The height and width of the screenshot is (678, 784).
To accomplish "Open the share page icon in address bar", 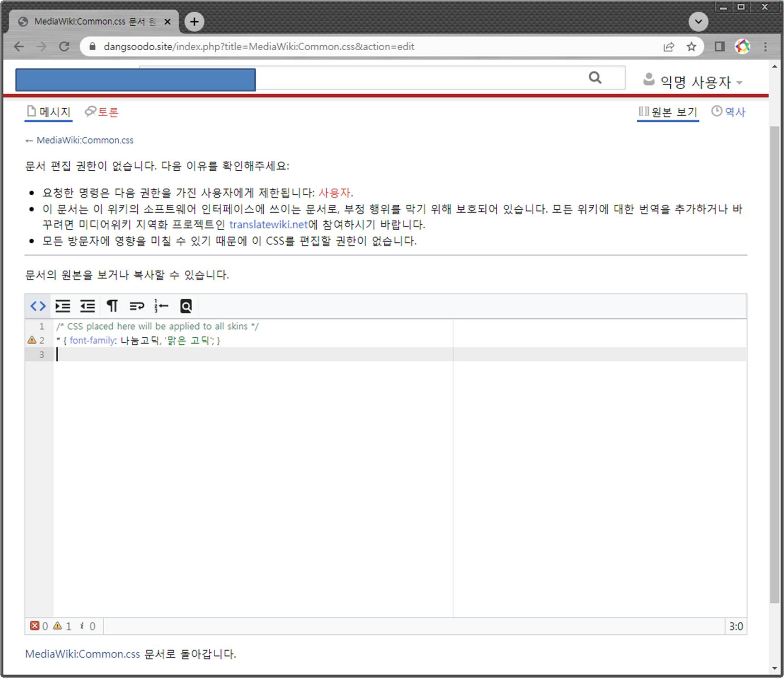I will pyautogui.click(x=669, y=47).
